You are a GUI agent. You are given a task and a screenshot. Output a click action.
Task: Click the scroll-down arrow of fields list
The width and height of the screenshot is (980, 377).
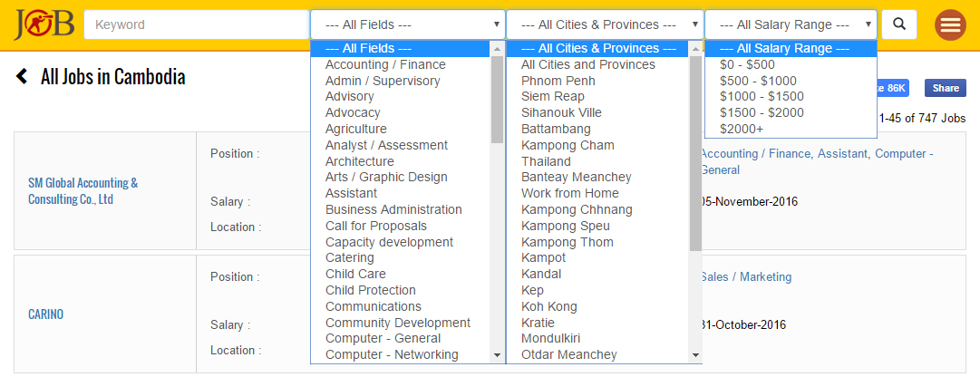tap(498, 355)
